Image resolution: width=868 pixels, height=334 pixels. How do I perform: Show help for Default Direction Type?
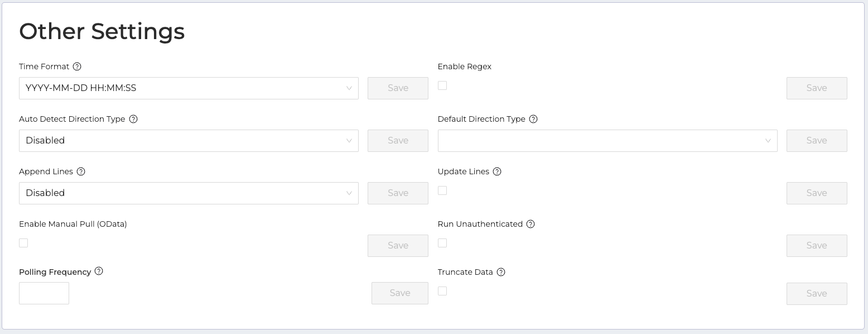(533, 119)
